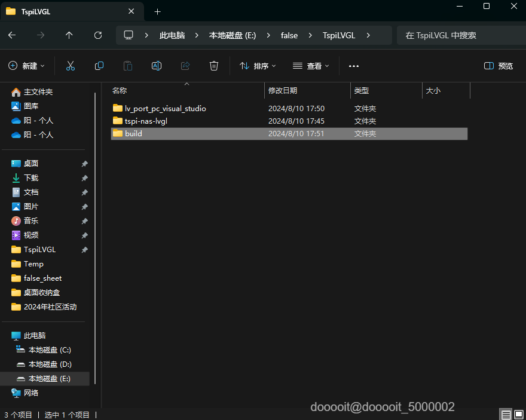Screen dimensions: 526x420
Task: Click the Copy icon in toolbar
Action: [99, 66]
